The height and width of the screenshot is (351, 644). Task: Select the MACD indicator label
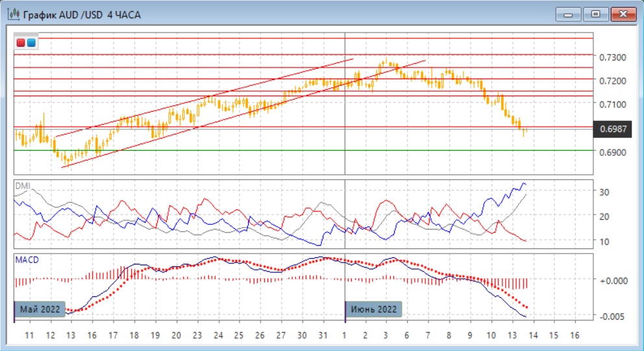26,260
